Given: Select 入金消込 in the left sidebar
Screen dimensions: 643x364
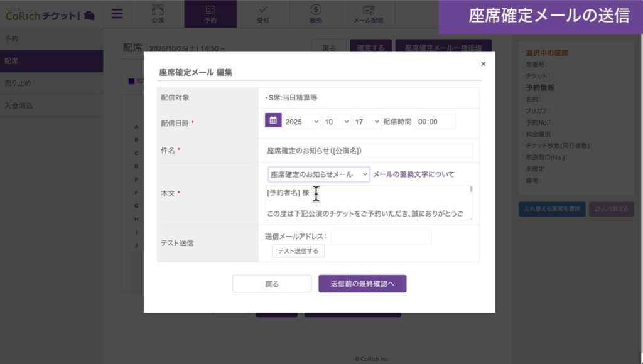Looking at the screenshot, I should coord(18,105).
